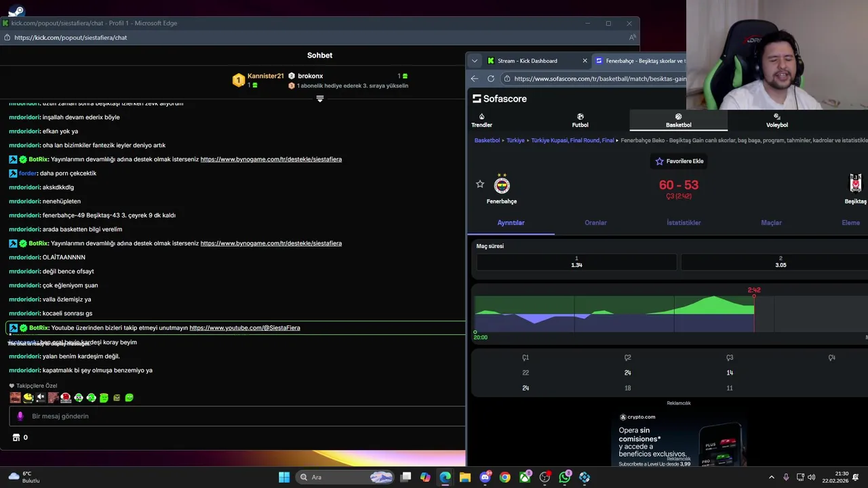Open the crypto.com advertisement
This screenshot has height=488, width=868.
tap(679, 439)
